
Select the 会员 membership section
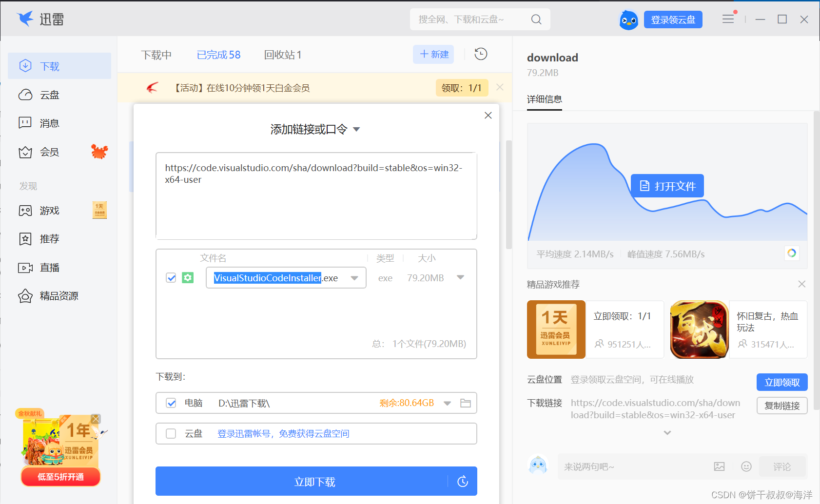tap(49, 152)
